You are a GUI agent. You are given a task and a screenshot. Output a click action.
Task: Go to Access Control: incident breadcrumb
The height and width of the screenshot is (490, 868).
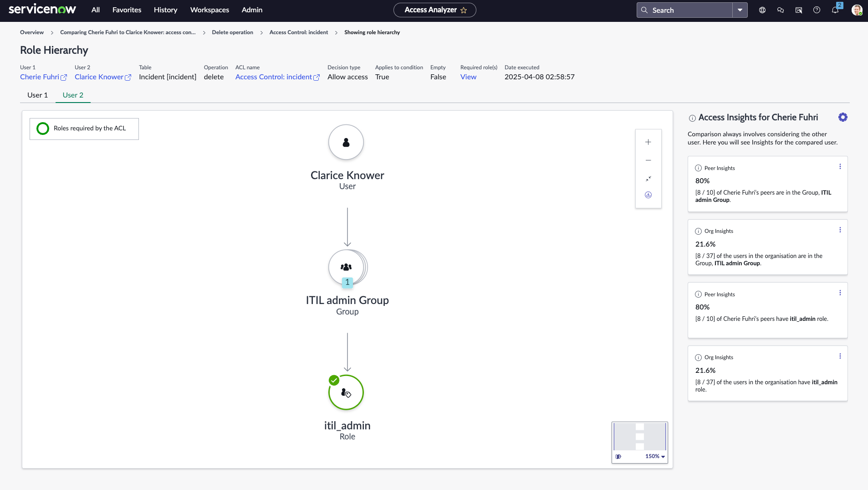(x=299, y=32)
